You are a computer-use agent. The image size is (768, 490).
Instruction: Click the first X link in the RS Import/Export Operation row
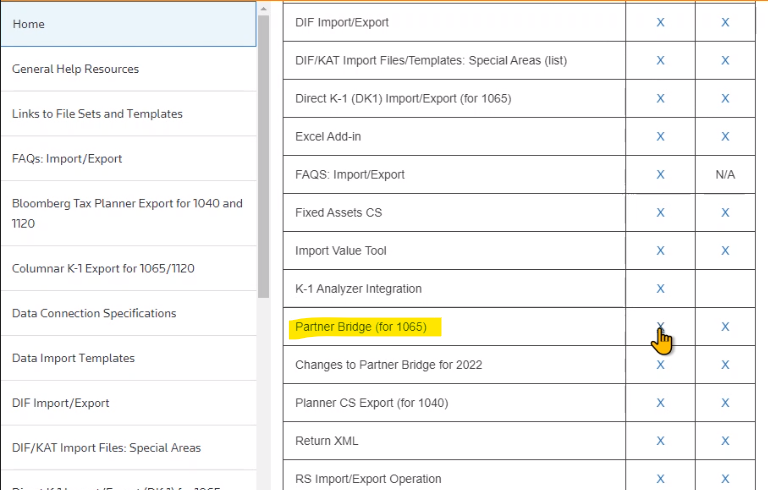coord(660,479)
